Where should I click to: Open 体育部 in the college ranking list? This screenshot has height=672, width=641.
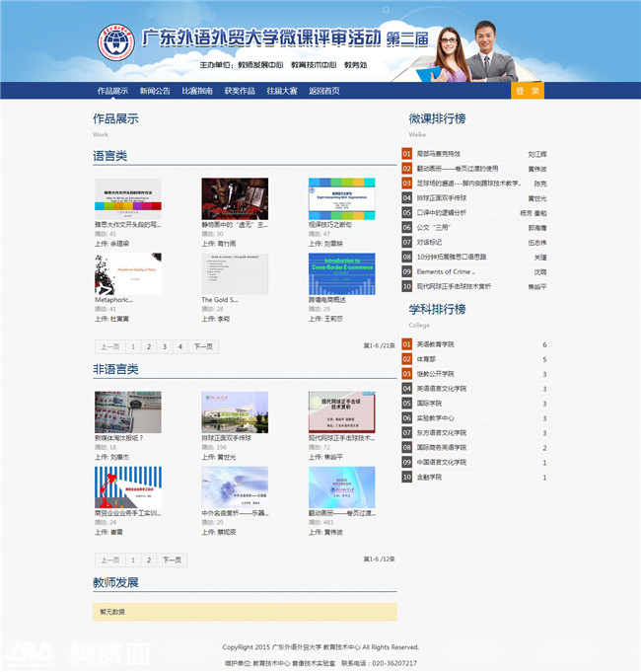426,359
